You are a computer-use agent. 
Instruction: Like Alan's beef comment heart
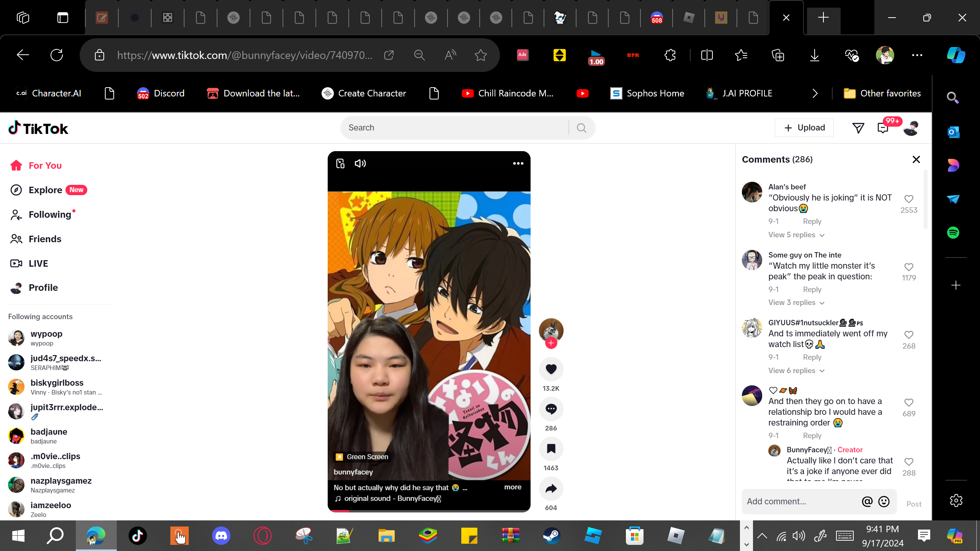point(909,199)
